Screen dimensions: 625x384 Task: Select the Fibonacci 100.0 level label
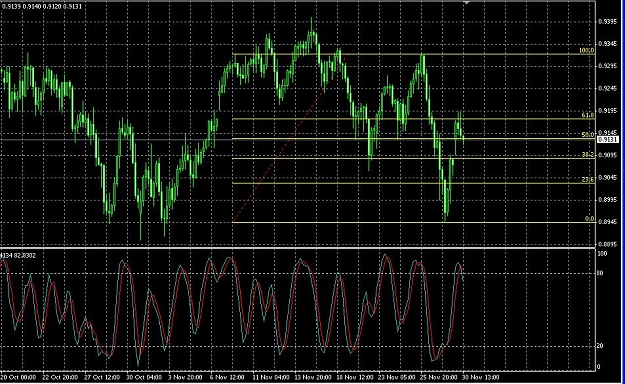[x=586, y=51]
